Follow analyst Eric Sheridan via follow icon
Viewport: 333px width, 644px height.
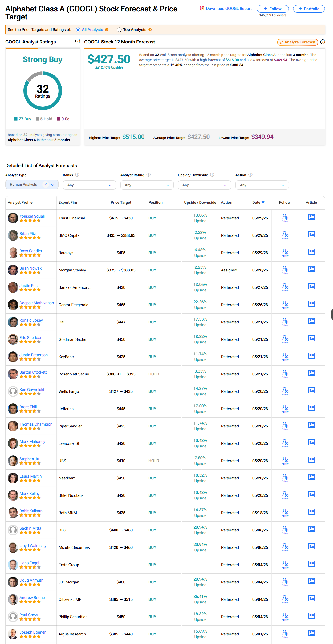pos(285,339)
